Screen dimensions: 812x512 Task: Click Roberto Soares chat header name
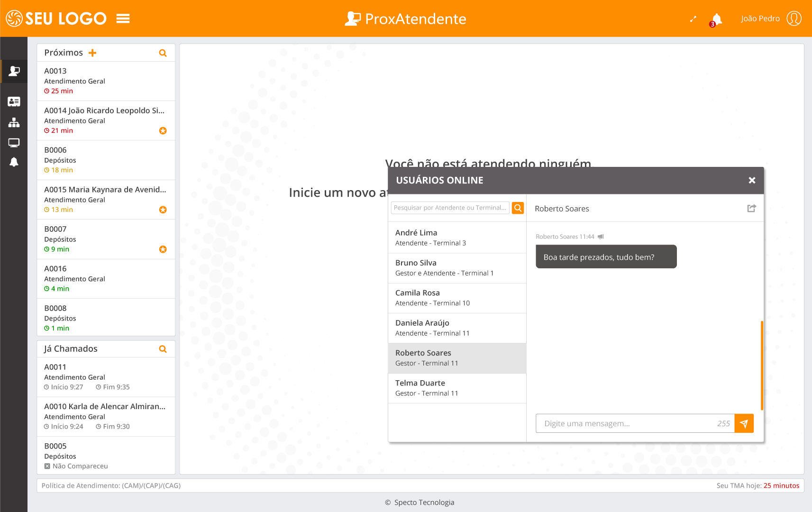562,209
